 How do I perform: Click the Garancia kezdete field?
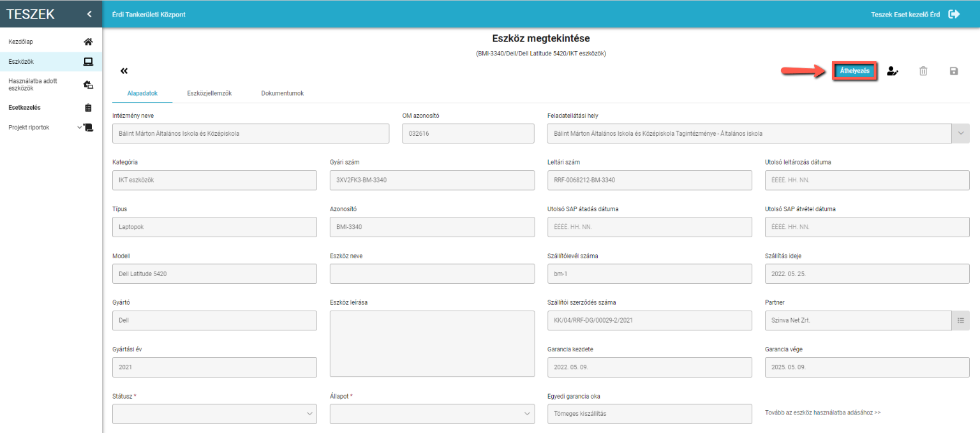[x=650, y=367]
